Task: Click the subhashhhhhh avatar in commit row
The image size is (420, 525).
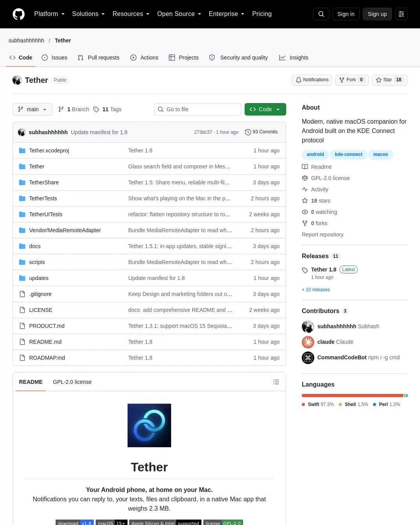Action: pos(22,132)
